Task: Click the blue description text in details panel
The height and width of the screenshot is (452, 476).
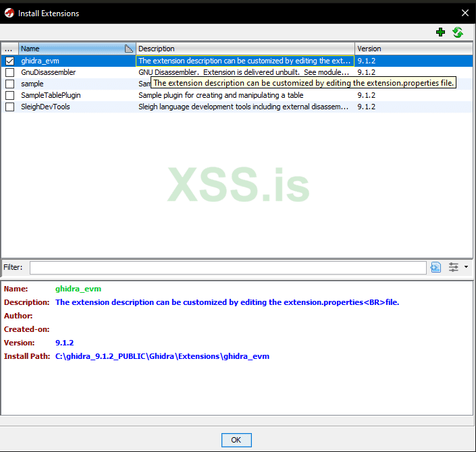Action: pyautogui.click(x=227, y=302)
